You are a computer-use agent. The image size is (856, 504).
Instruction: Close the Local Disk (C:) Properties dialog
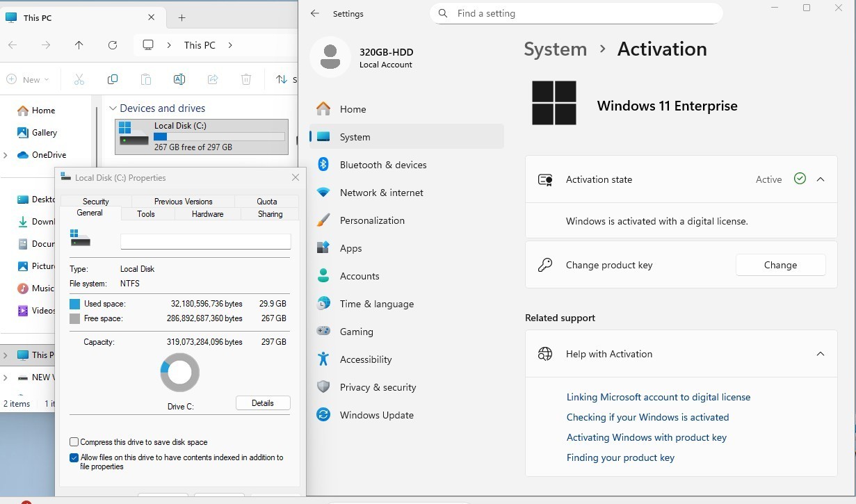296,177
